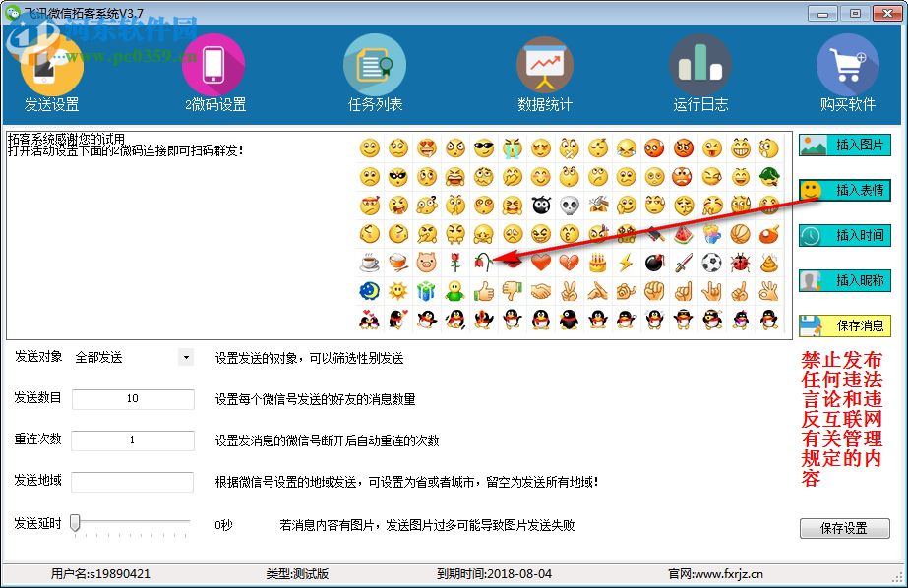This screenshot has height=588, width=908.
Task: Click the 0秒 delay value
Action: (x=223, y=525)
